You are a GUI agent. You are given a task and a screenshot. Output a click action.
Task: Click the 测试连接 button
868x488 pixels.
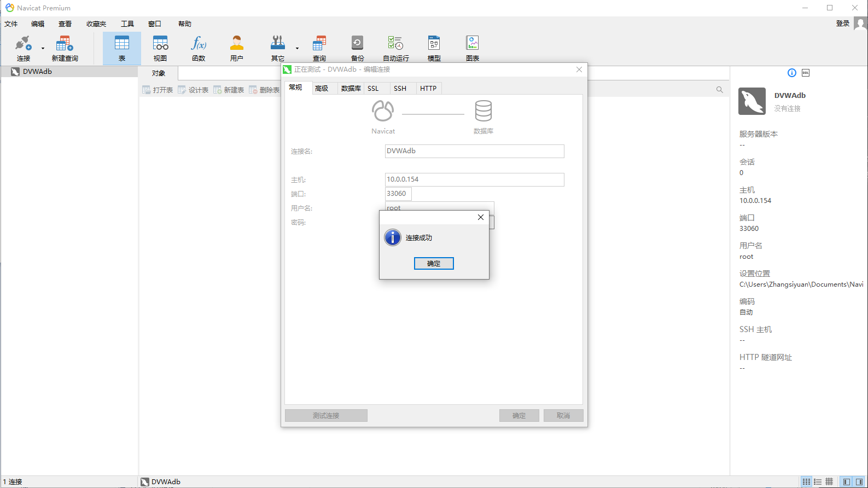(326, 416)
